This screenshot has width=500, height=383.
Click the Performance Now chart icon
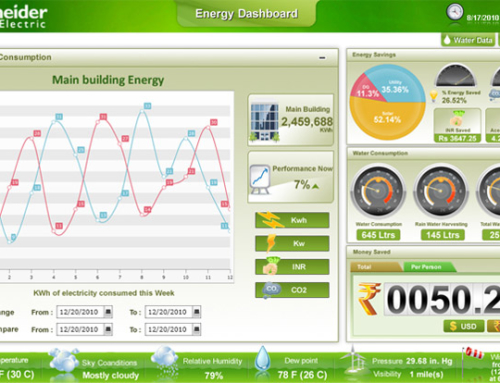(260, 179)
